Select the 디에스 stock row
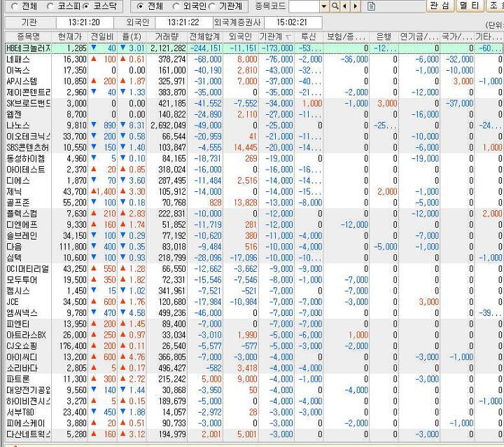Screen dimensions: 504x447 (x=254, y=181)
